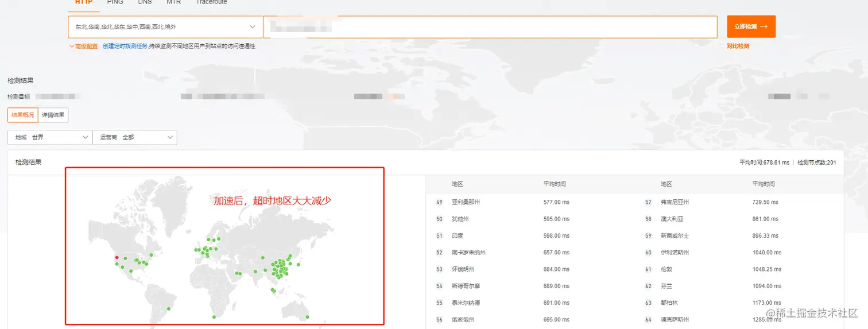Click the 平均时间:678.61 ms summary text

point(764,162)
